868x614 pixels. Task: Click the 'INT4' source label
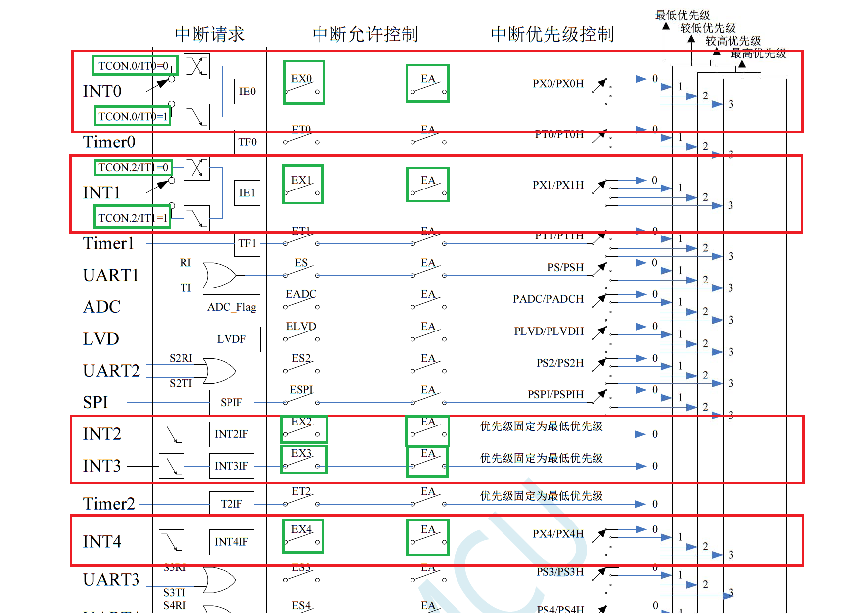pyautogui.click(x=102, y=542)
